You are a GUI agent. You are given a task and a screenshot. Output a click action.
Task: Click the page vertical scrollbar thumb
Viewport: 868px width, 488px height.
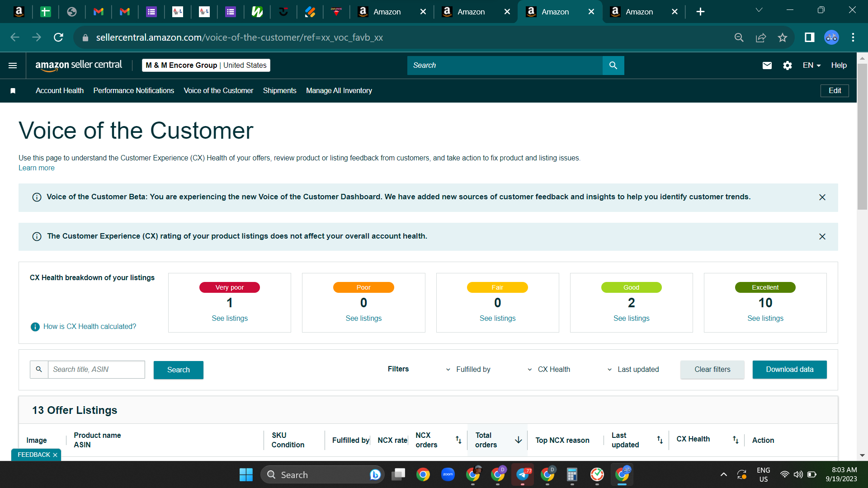click(862, 136)
